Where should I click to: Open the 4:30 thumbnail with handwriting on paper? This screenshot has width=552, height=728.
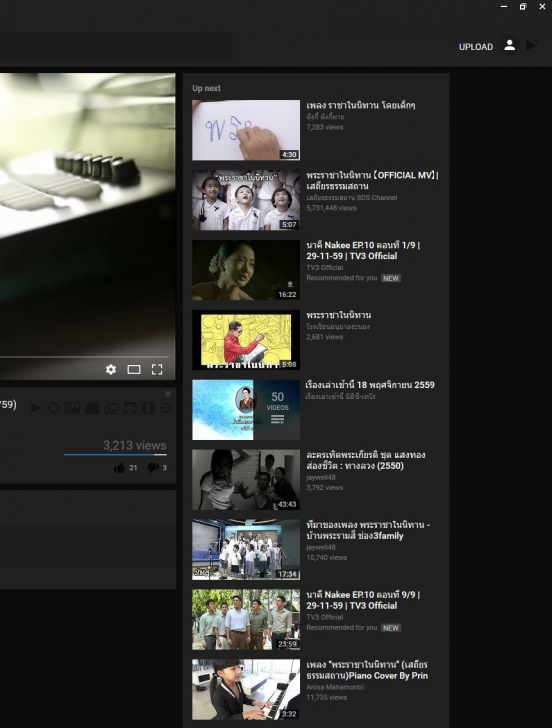coord(246,130)
